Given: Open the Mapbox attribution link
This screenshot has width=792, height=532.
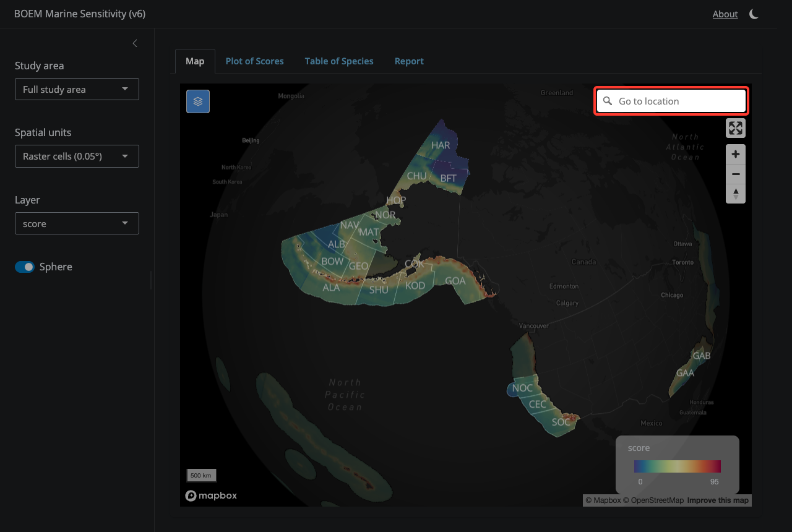Looking at the screenshot, I should [x=603, y=500].
